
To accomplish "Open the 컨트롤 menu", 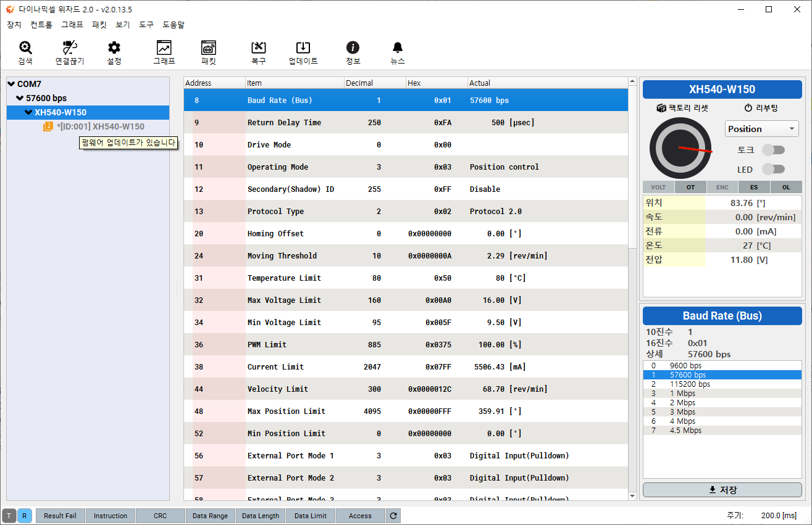I will 41,25.
